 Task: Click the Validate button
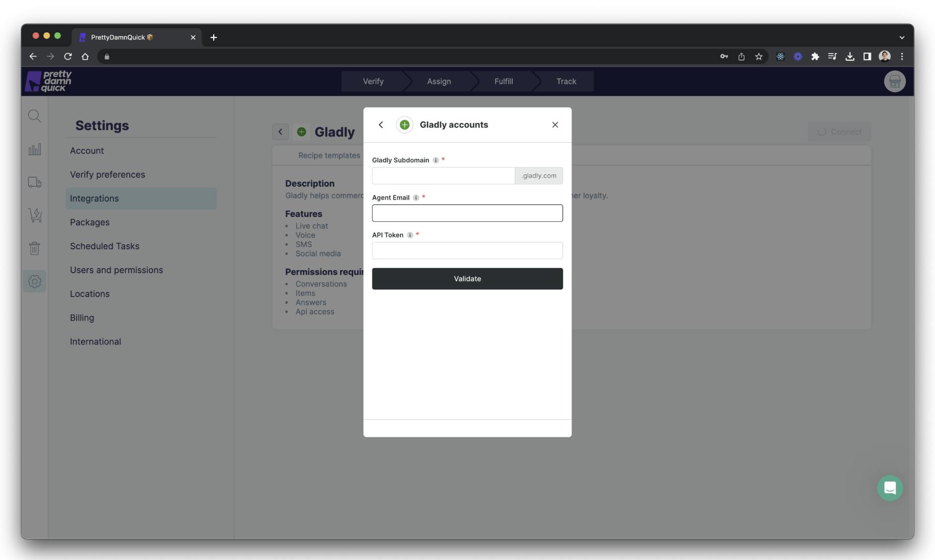point(467,279)
